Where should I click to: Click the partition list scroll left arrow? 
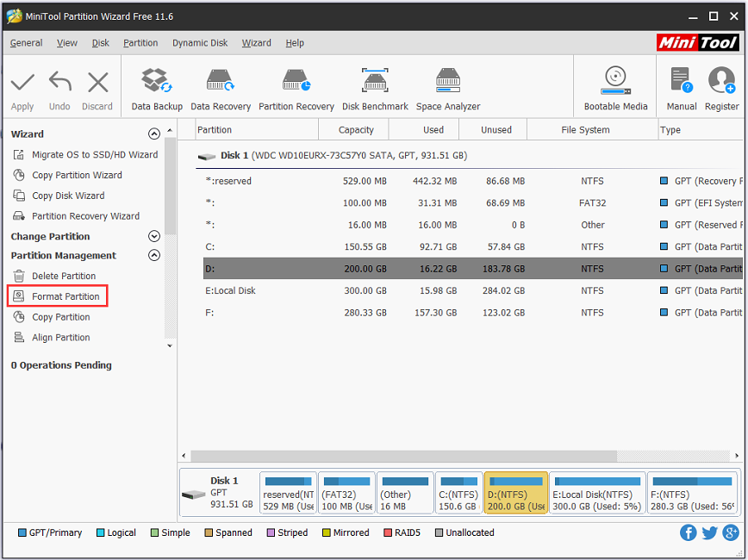click(x=184, y=456)
